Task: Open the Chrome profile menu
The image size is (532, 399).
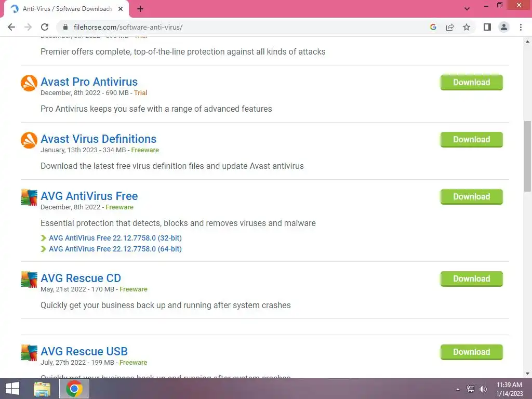Action: pyautogui.click(x=504, y=27)
